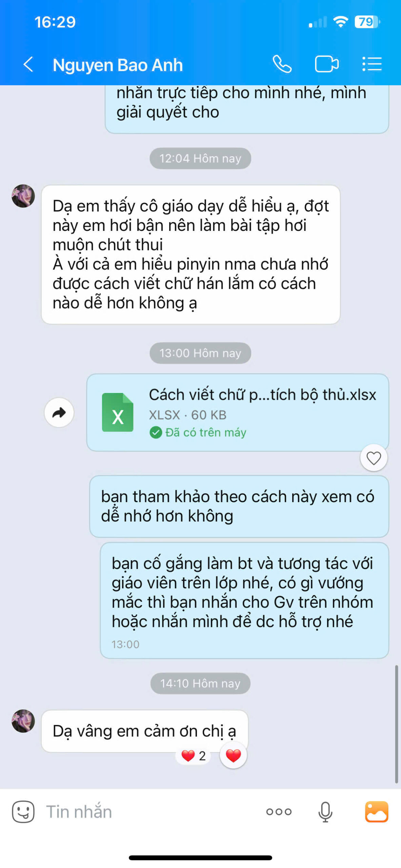Open the sticker emoji picker
Screen dimensions: 401x868
[23, 812]
